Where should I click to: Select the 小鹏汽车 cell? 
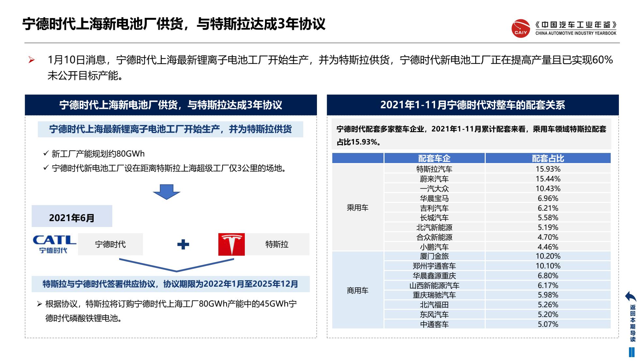pos(434,247)
